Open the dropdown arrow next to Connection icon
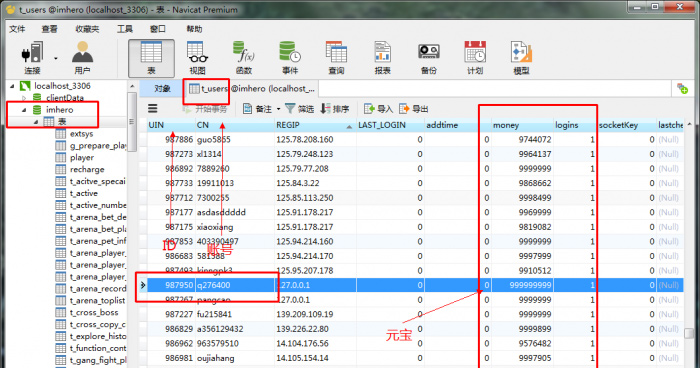 pyautogui.click(x=55, y=58)
